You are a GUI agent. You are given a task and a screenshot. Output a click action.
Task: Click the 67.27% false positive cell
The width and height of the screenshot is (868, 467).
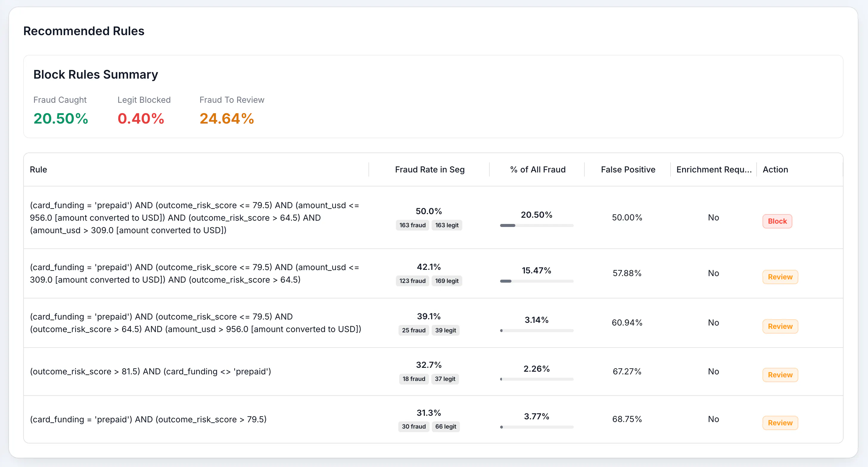tap(627, 371)
